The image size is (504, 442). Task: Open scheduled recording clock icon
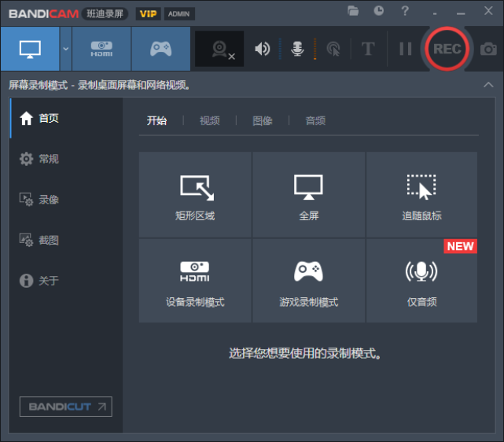click(x=379, y=11)
